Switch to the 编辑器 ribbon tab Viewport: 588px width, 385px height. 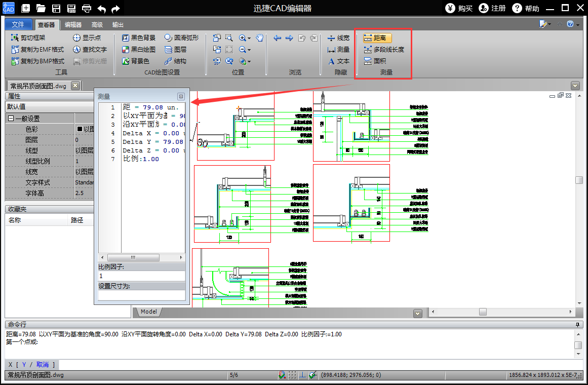click(73, 24)
